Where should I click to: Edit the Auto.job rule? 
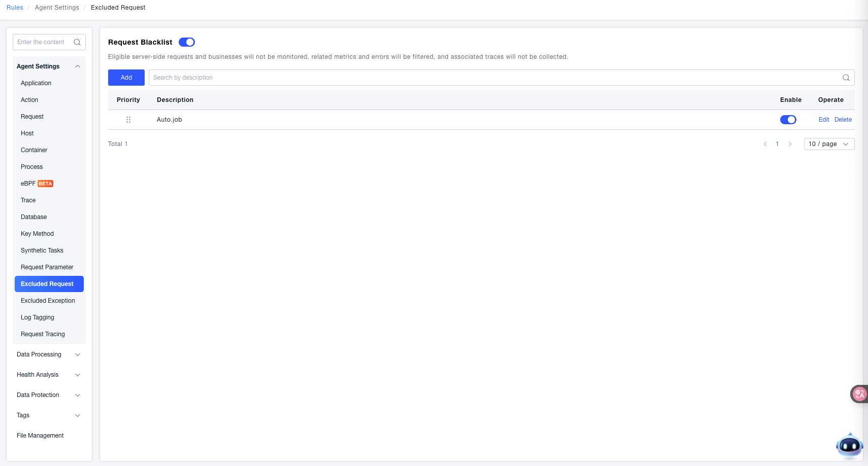pyautogui.click(x=823, y=120)
